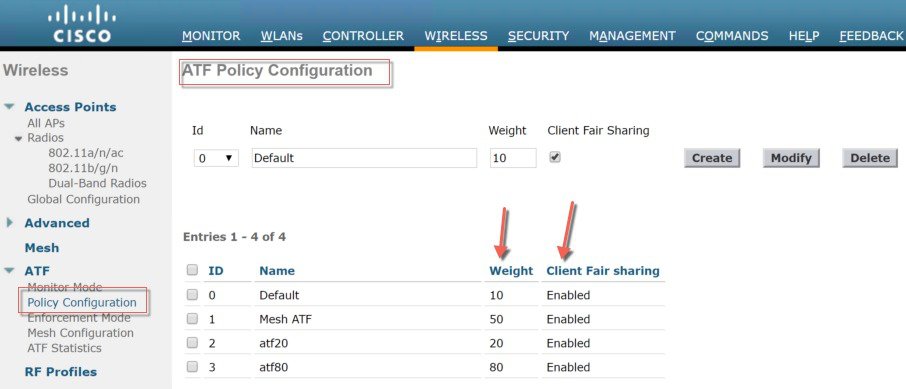The height and width of the screenshot is (389, 906).
Task: Collapse the Radios subtree arrow
Action: pyautogui.click(x=18, y=138)
